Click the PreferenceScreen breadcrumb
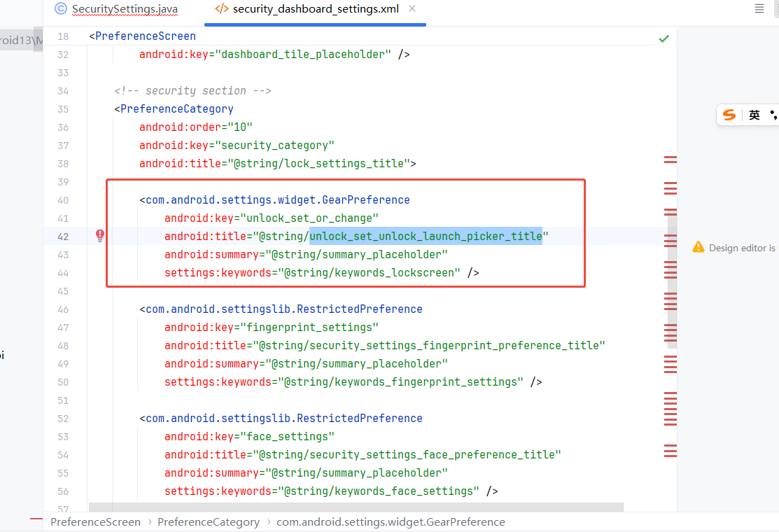The height and width of the screenshot is (532, 779). pyautogui.click(x=95, y=522)
